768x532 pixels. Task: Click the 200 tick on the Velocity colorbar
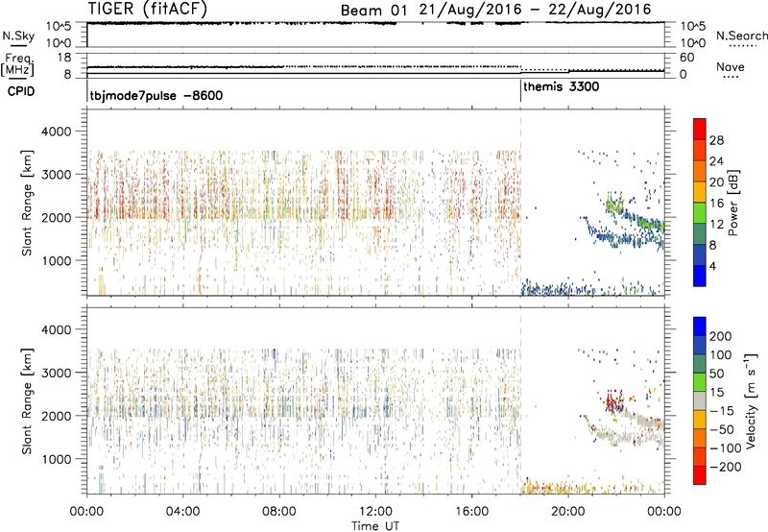coord(721,336)
